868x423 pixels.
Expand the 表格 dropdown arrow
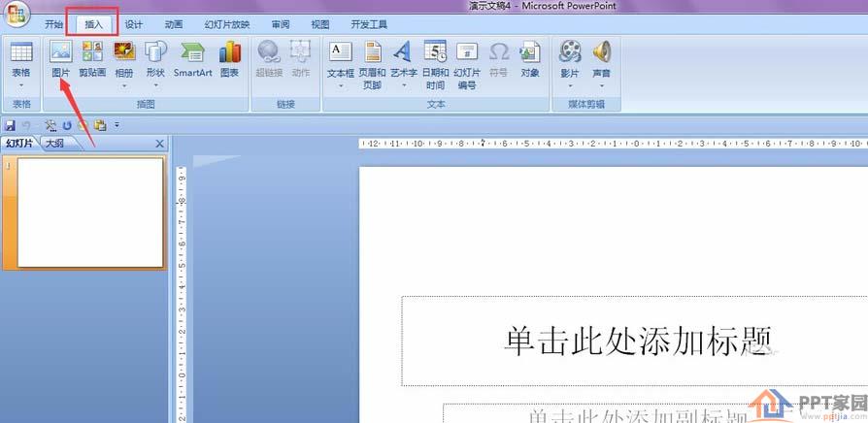pyautogui.click(x=21, y=85)
